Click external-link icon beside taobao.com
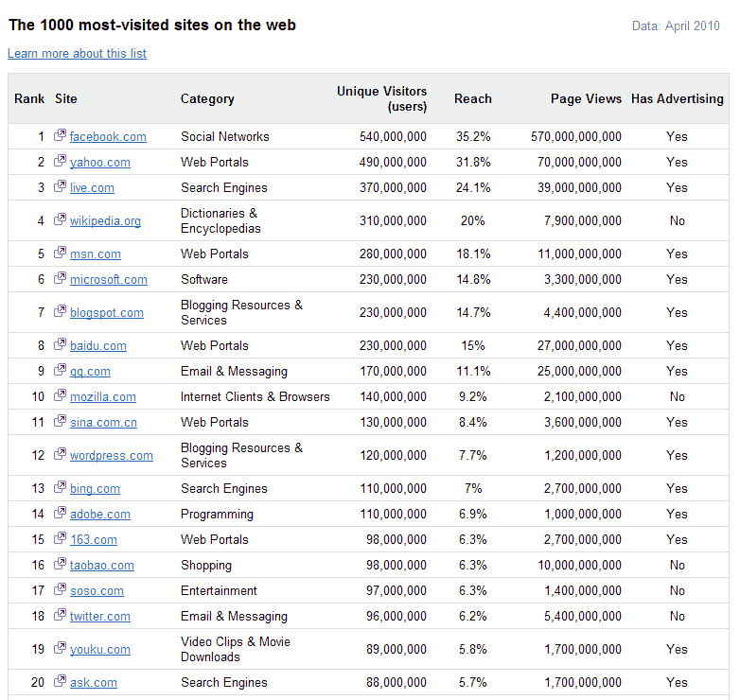 tap(60, 563)
